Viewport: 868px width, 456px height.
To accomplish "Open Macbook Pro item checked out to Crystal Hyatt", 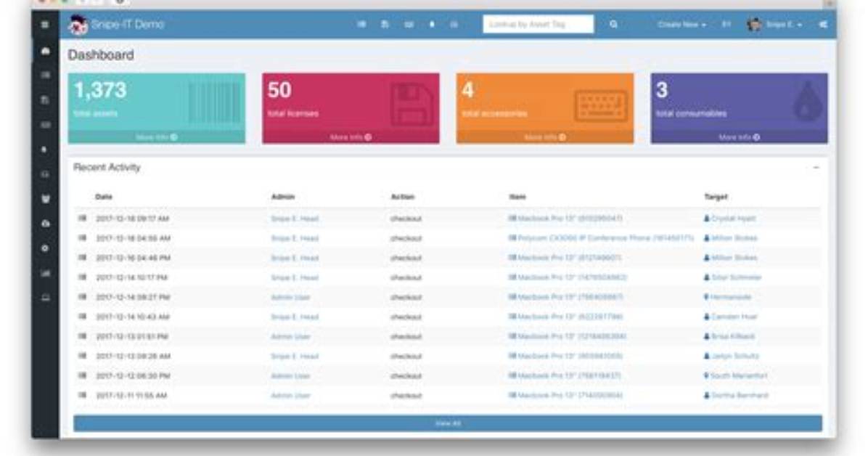I will (566, 219).
